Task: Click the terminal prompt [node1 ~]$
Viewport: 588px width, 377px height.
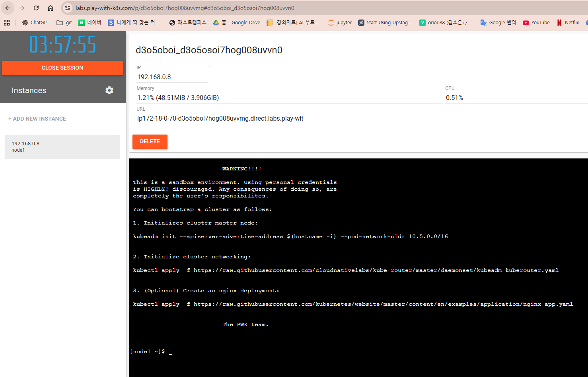Action: pyautogui.click(x=148, y=352)
